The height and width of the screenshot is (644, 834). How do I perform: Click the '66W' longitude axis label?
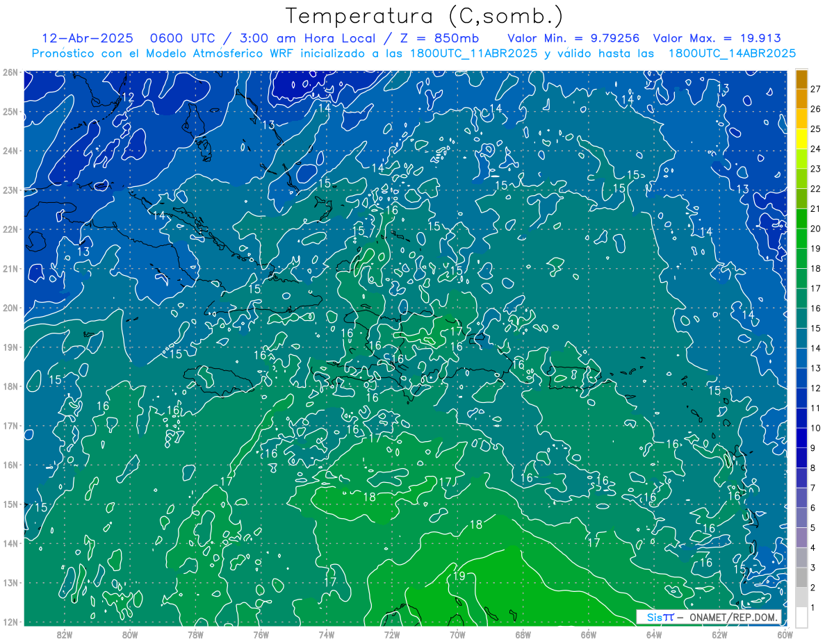(x=589, y=634)
